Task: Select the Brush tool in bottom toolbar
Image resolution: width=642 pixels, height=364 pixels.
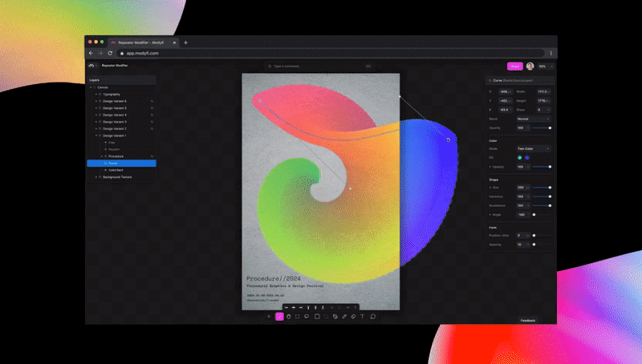Action: click(344, 317)
